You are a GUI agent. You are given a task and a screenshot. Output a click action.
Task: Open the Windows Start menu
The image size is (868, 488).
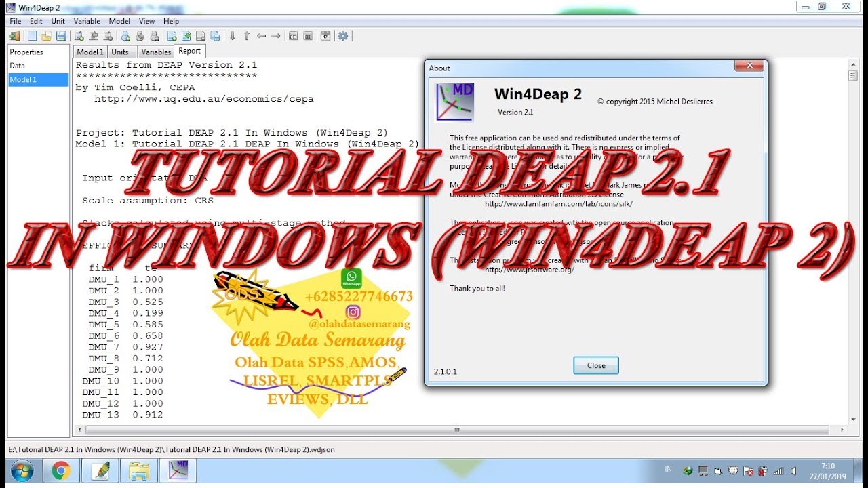click(x=21, y=470)
